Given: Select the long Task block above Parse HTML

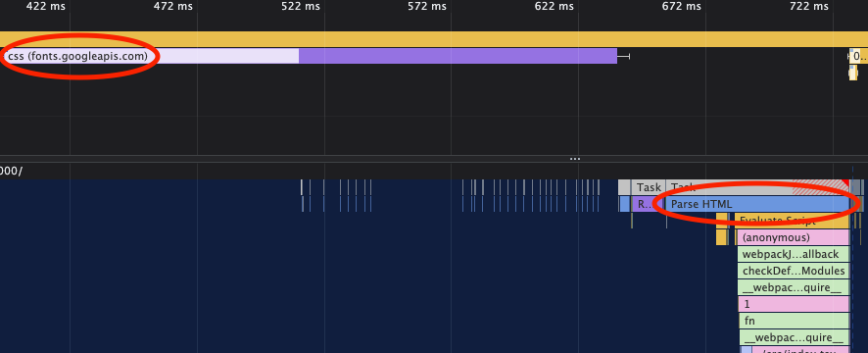Looking at the screenshot, I should 757,187.
